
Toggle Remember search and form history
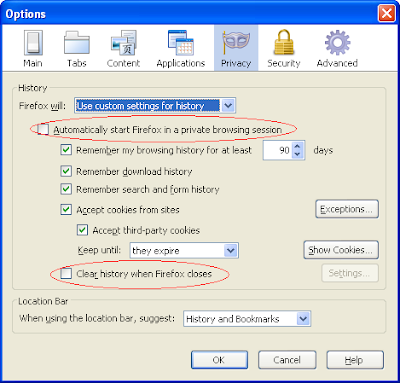pyautogui.click(x=66, y=189)
